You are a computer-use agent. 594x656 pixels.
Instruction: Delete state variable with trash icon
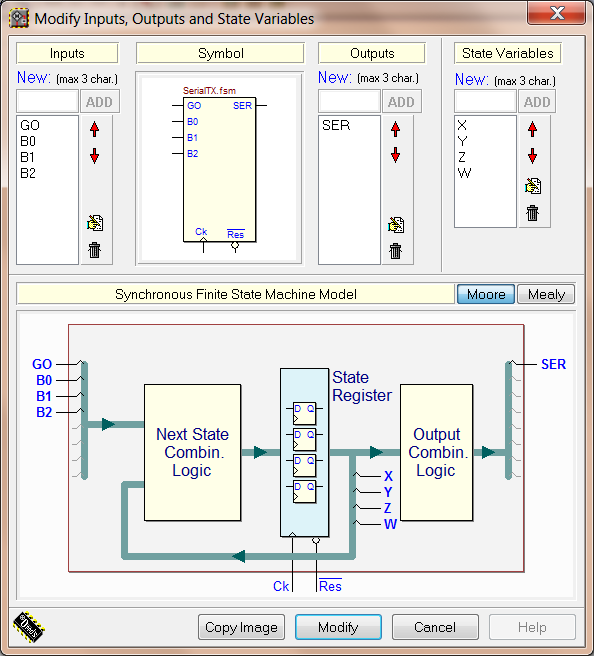[x=533, y=213]
